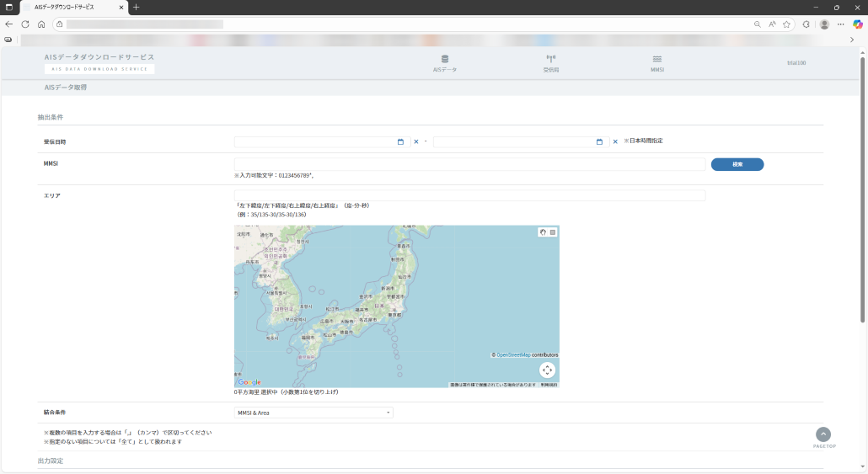Select the rectangle drawing tool on map
The width and height of the screenshot is (868, 474).
(x=553, y=232)
